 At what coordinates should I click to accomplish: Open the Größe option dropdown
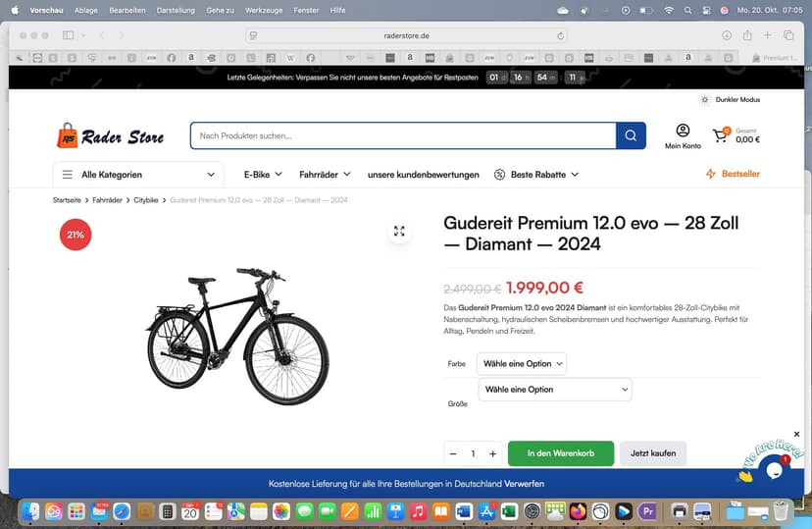[x=554, y=390]
